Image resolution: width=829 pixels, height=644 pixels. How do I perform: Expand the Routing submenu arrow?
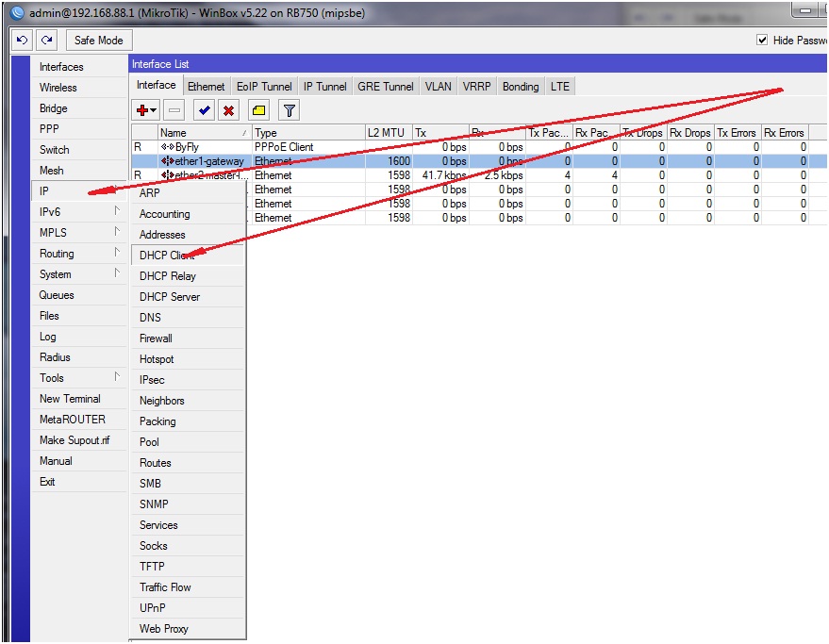point(117,252)
